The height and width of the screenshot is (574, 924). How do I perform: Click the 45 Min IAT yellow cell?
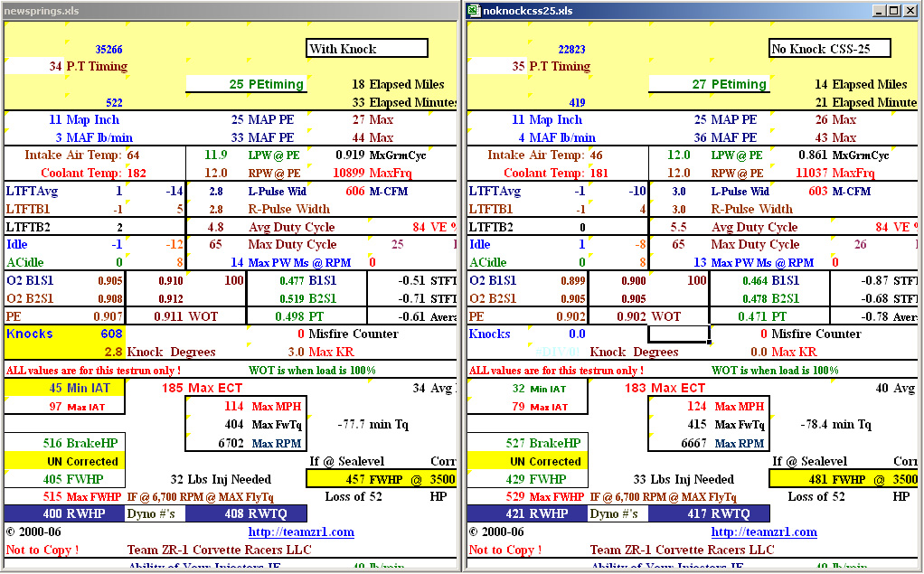[64, 388]
